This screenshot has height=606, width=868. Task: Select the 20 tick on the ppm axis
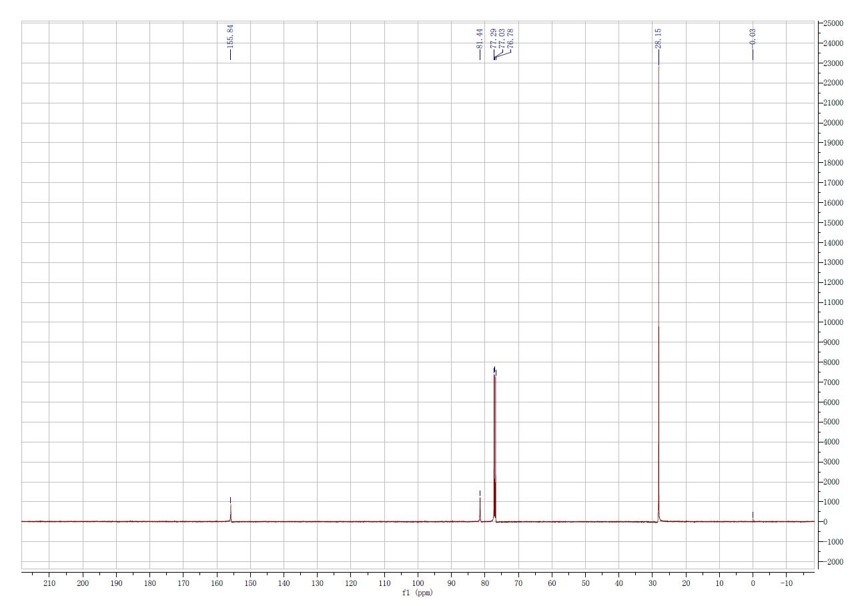[686, 583]
